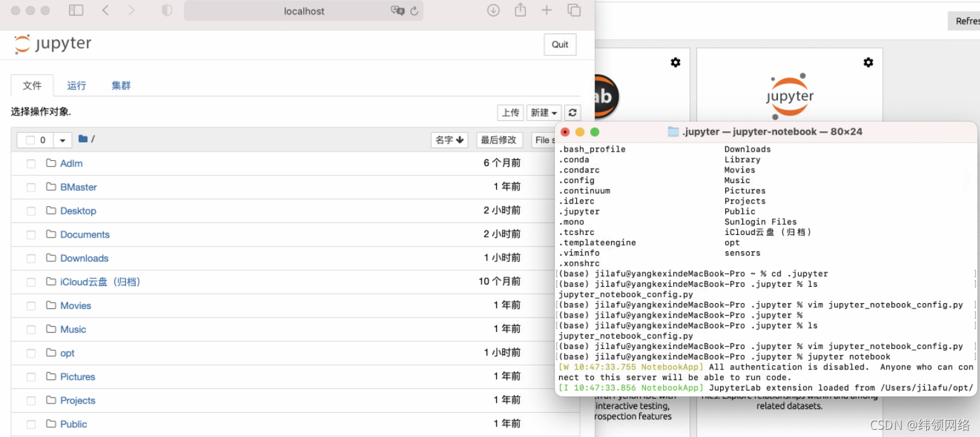
Task: Check the Documents row checkbox
Action: click(31, 234)
